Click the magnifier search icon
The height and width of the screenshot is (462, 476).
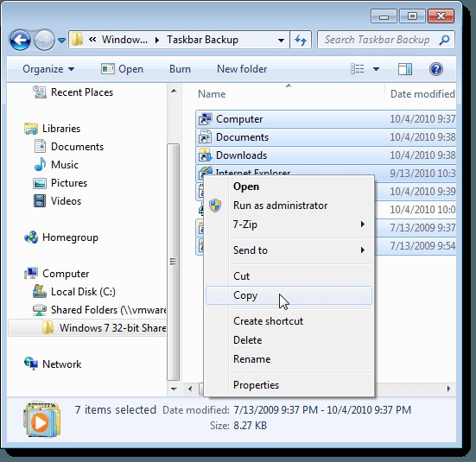[444, 40]
